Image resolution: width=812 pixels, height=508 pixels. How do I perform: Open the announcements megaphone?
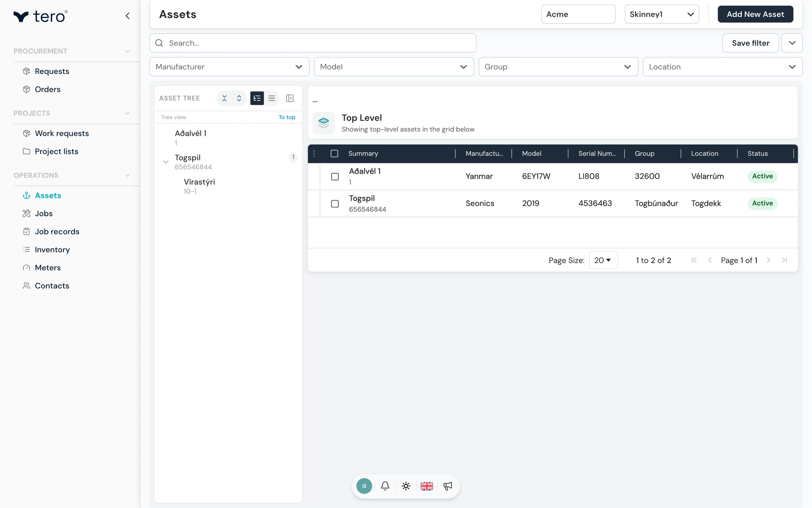(x=448, y=486)
